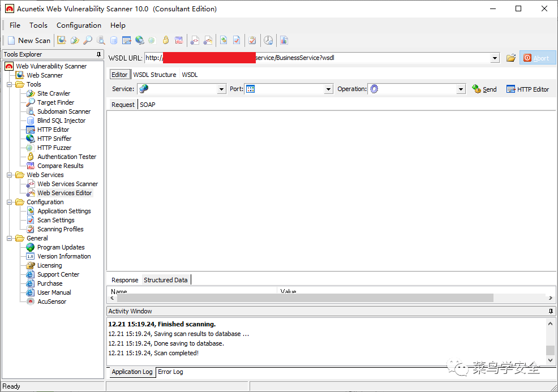The image size is (558, 392).
Task: Open the Configuration menu
Action: coord(79,25)
